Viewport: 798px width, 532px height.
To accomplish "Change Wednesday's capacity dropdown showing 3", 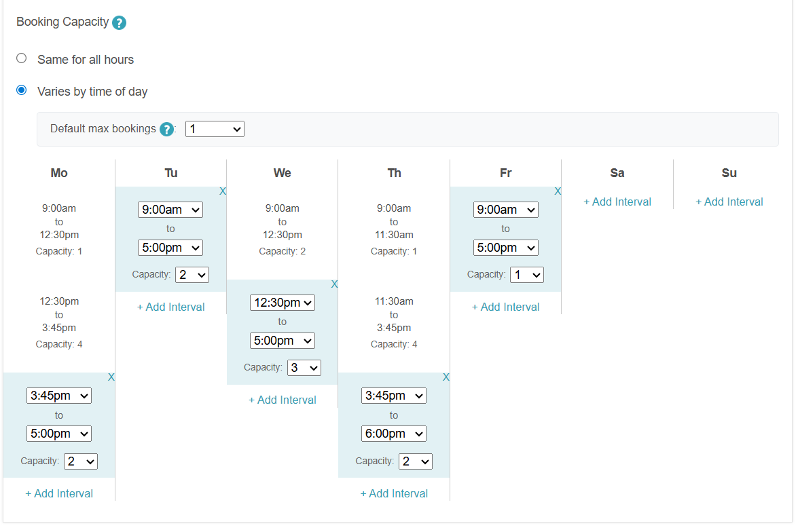I will [304, 368].
